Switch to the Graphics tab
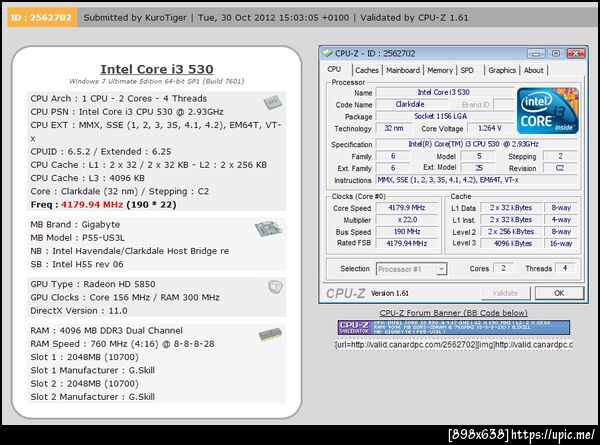The height and width of the screenshot is (445, 600). click(x=502, y=70)
